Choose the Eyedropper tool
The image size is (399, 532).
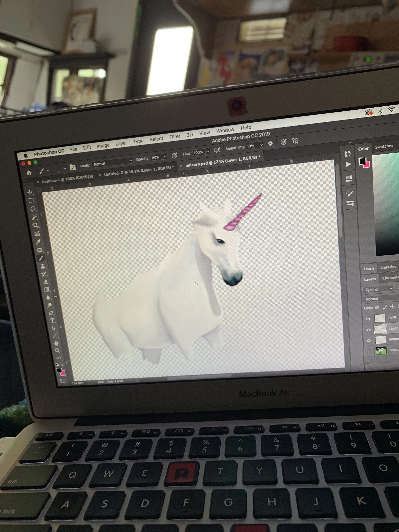tap(38, 242)
